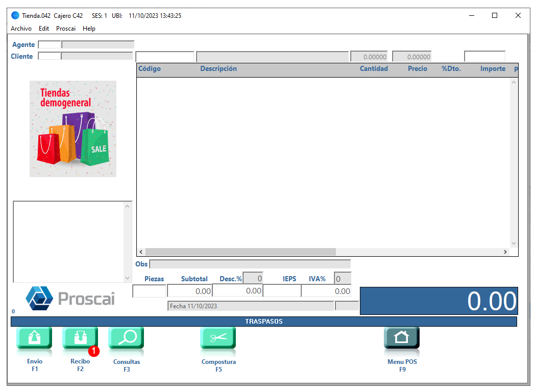
Task: Close the Tienda.042 window
Action: tap(518, 15)
